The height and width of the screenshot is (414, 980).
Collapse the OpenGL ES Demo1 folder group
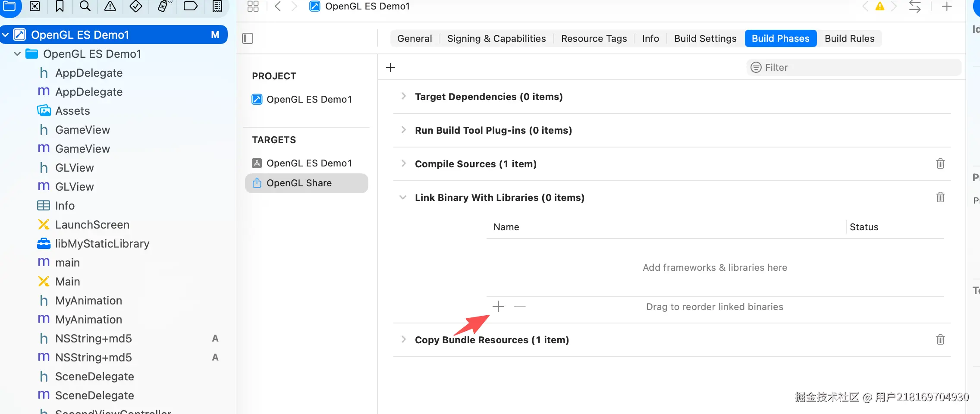[17, 54]
